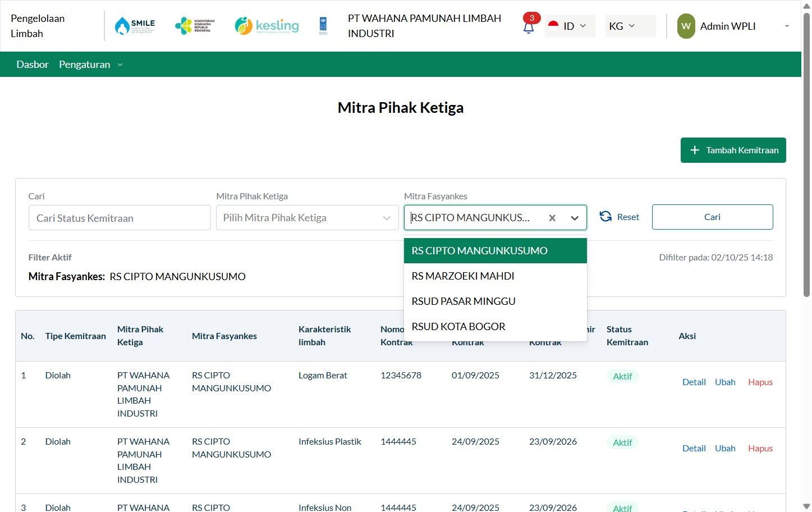Expand the Pilih Mitra Pihak Ketiga dropdown
Screen dimensions: 812x512
point(307,218)
